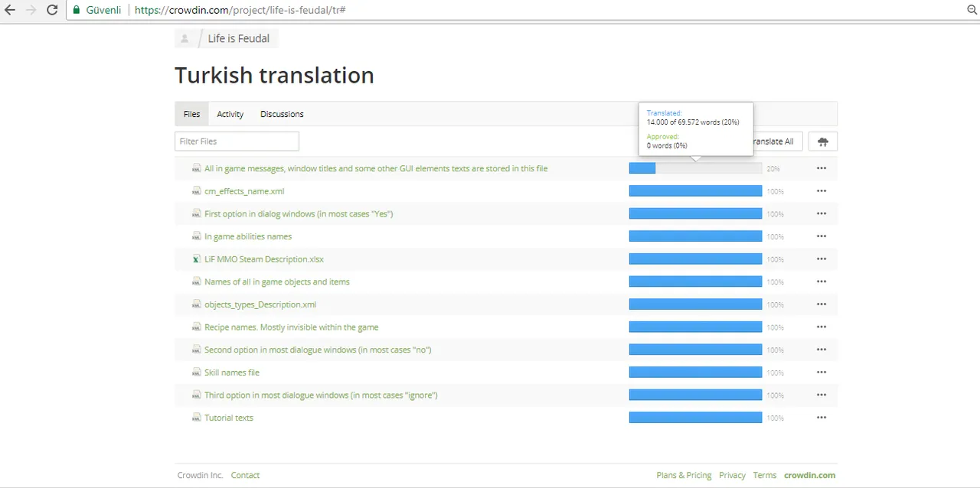
Task: Open three-dot menu for Third option row
Action: [822, 395]
